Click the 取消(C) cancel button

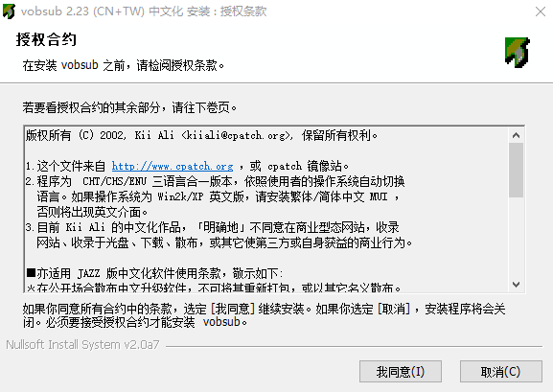[x=501, y=372]
